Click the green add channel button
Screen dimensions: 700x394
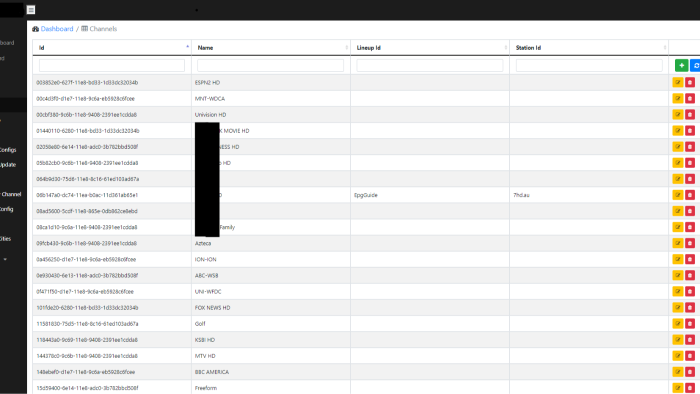681,66
